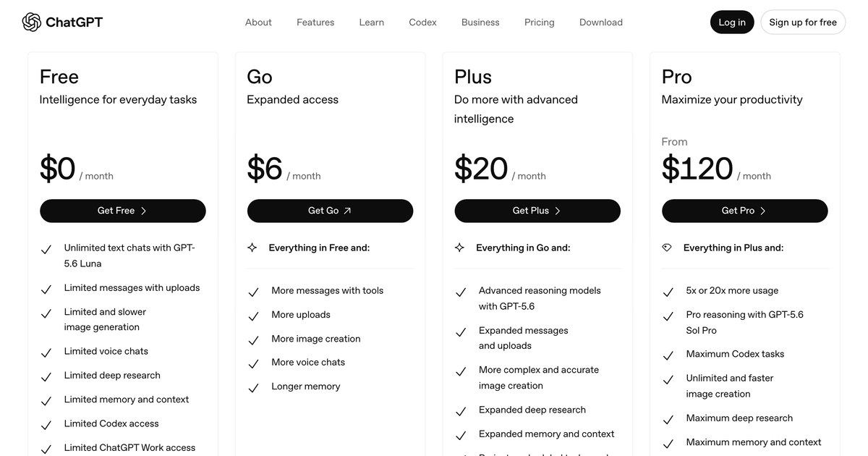Click the checkmark beside Longer memory
The height and width of the screenshot is (456, 868).
coord(253,388)
